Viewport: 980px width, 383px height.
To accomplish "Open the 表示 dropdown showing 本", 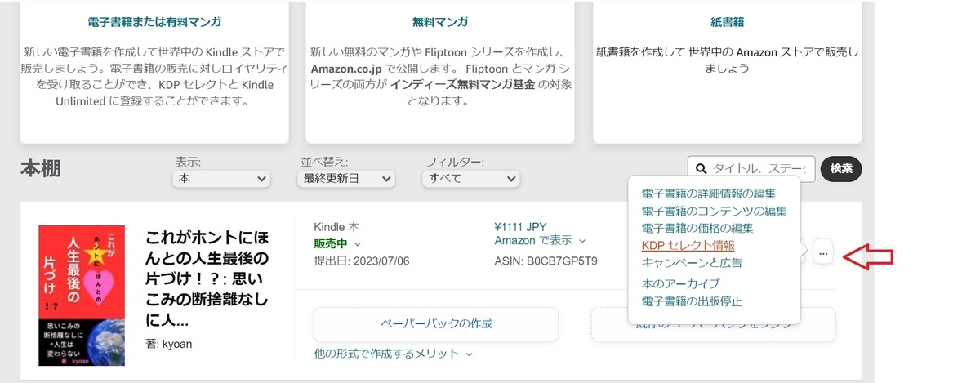I will [221, 178].
